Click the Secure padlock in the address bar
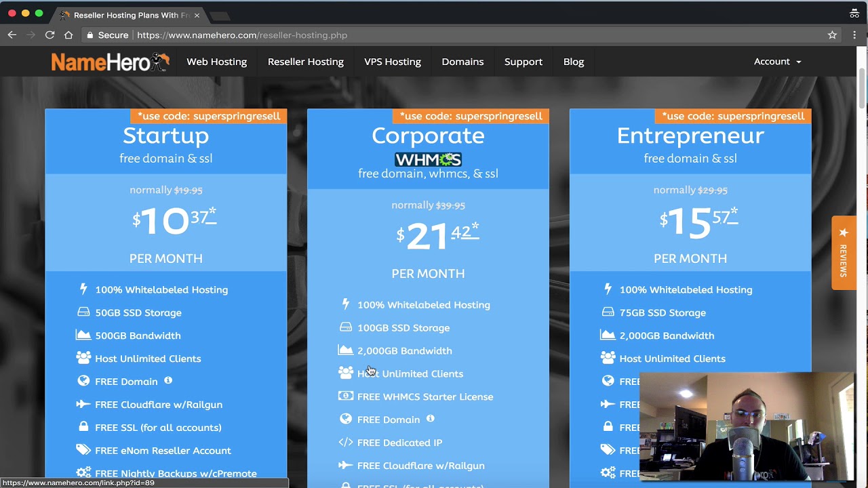 [x=90, y=35]
